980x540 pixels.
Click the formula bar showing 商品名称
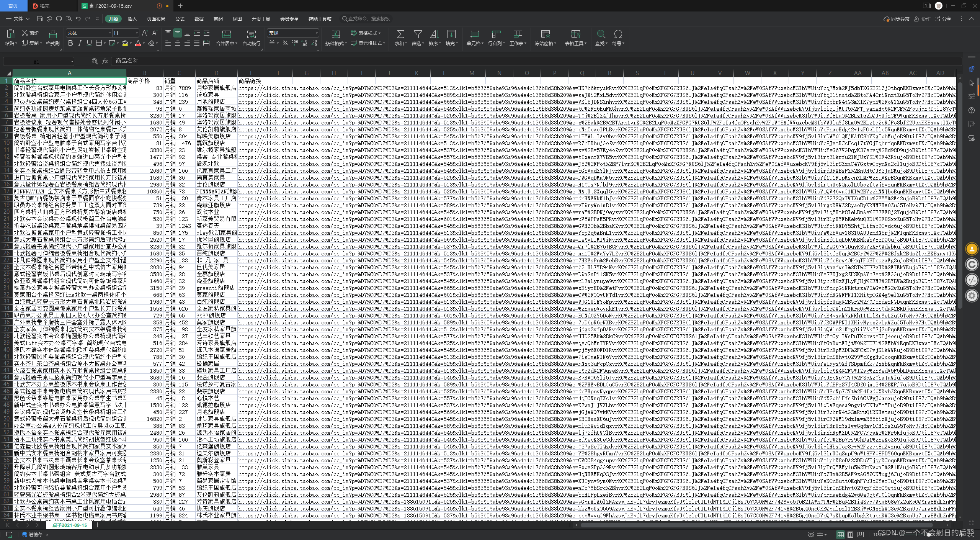[536, 61]
